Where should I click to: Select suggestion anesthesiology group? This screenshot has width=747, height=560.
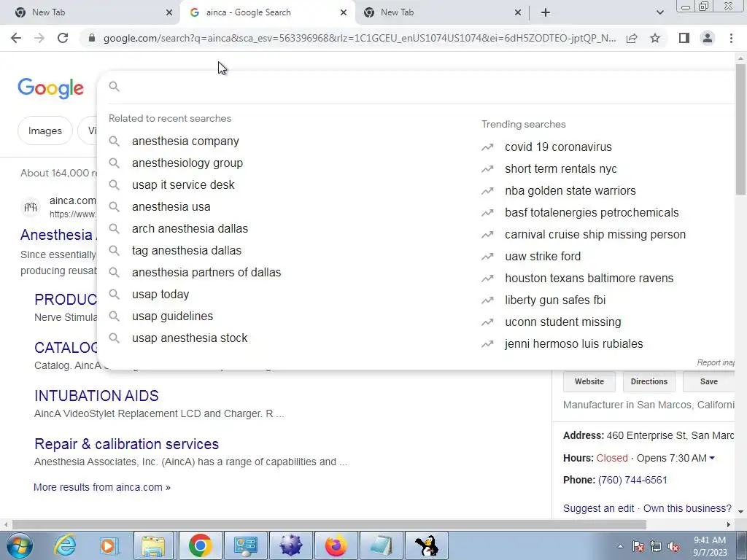pyautogui.click(x=187, y=163)
